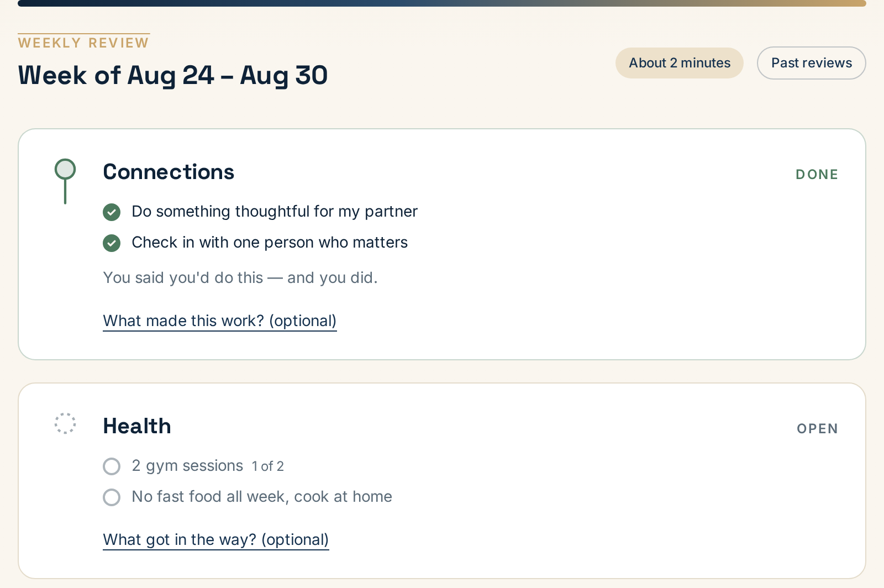Click the Connections pin marker icon
The height and width of the screenshot is (588, 884).
click(x=65, y=181)
